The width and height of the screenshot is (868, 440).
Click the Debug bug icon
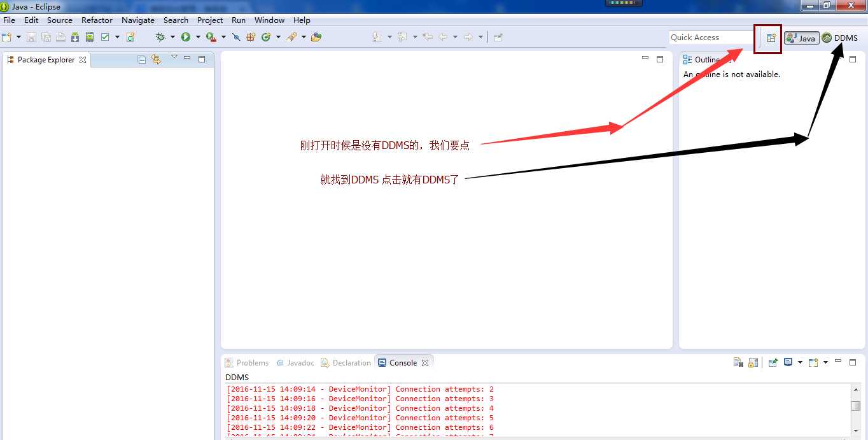160,37
